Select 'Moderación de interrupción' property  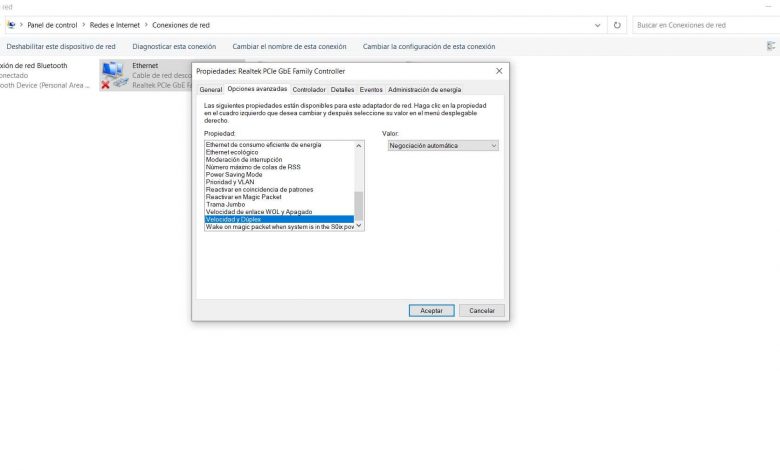[x=279, y=160]
